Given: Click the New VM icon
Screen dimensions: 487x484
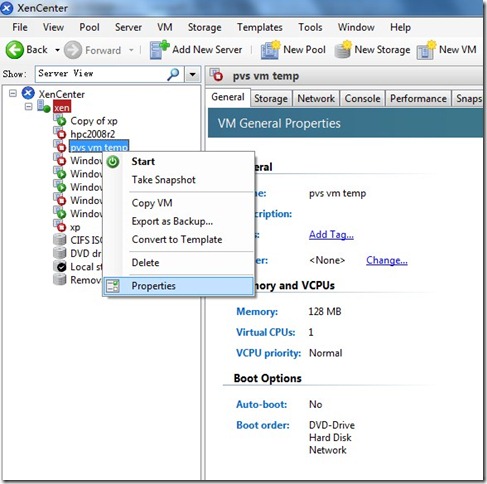Looking at the screenshot, I should click(x=426, y=50).
